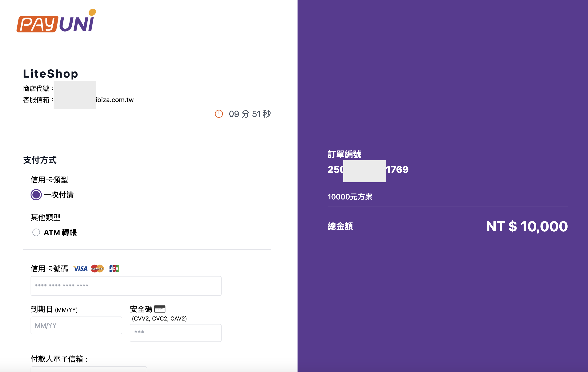This screenshot has width=588, height=372.
Task: Click the ibiza.com.tw support email text
Action: pyautogui.click(x=115, y=100)
